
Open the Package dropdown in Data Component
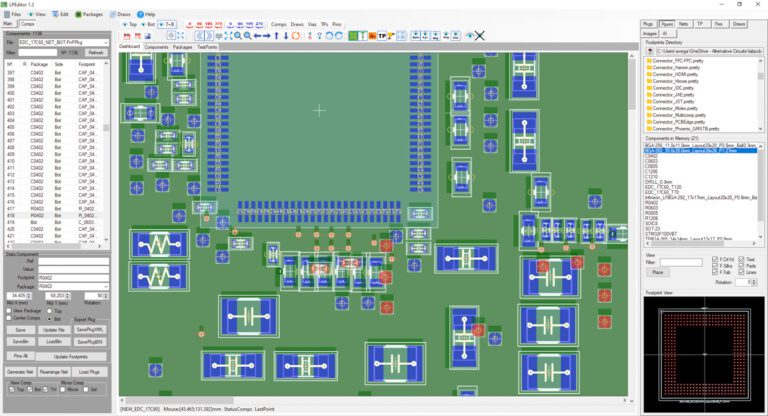[x=105, y=286]
